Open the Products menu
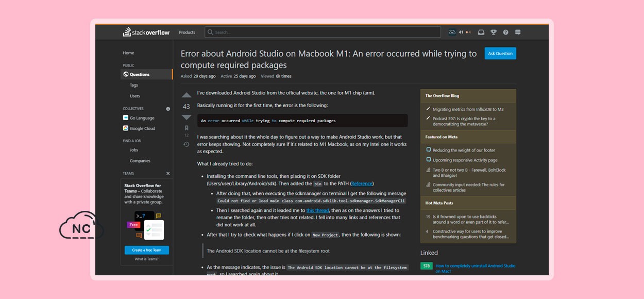This screenshot has height=299, width=644. point(187,32)
